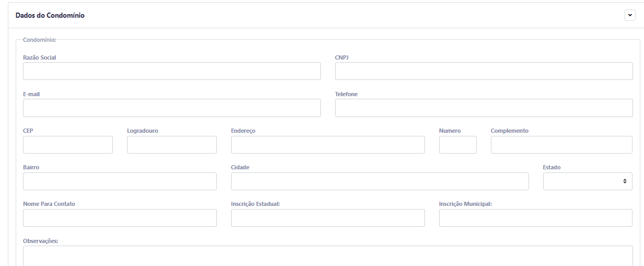Click the Complemento field
This screenshot has height=266, width=644.
pyautogui.click(x=561, y=145)
